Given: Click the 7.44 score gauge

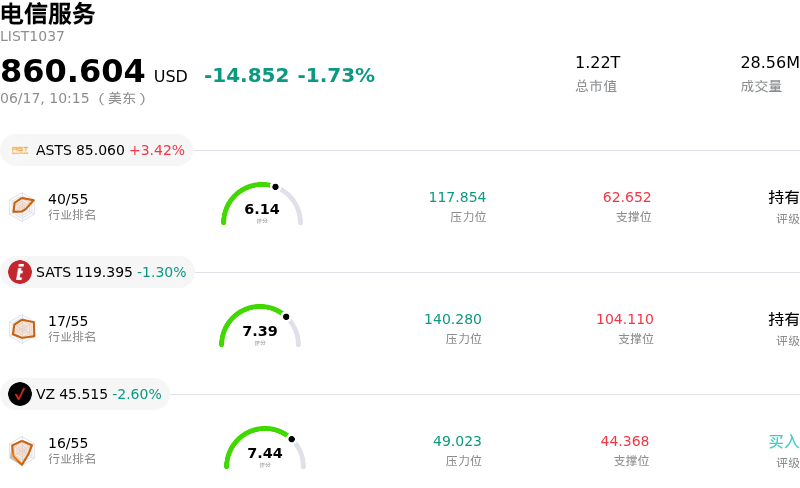Looking at the screenshot, I should point(265,448).
